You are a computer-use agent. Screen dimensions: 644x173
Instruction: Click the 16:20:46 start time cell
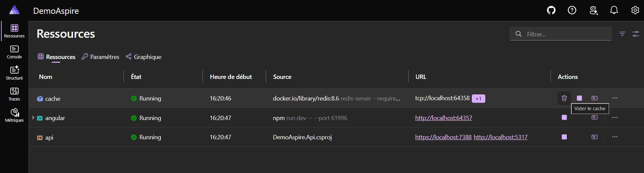(220, 98)
